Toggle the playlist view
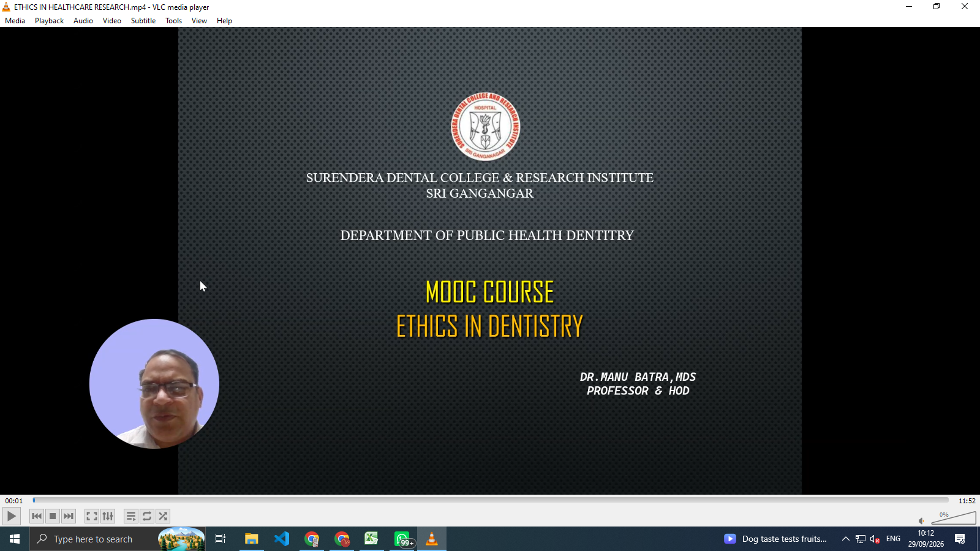The image size is (980, 551). tap(131, 516)
